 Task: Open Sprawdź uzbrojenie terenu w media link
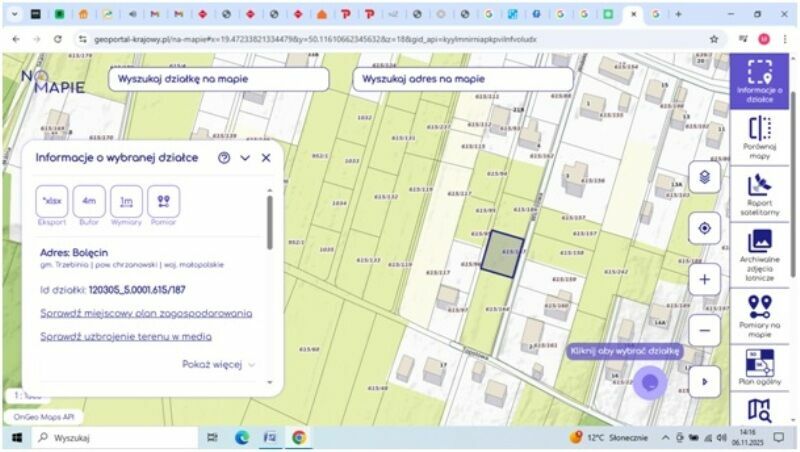click(x=126, y=337)
